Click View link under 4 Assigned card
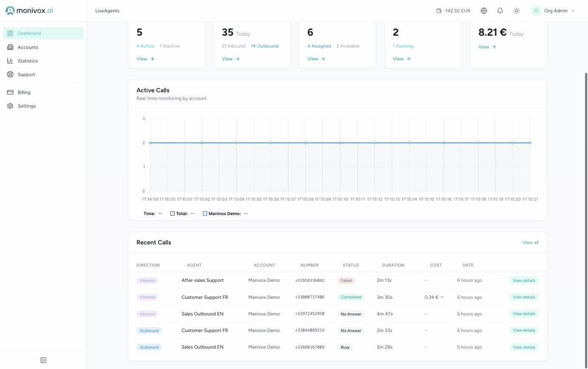588x369 pixels. point(316,59)
